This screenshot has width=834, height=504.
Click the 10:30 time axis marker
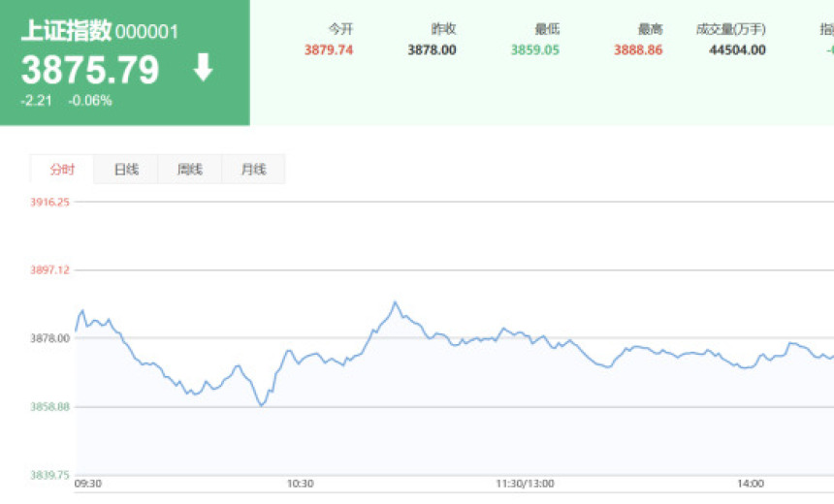[300, 484]
